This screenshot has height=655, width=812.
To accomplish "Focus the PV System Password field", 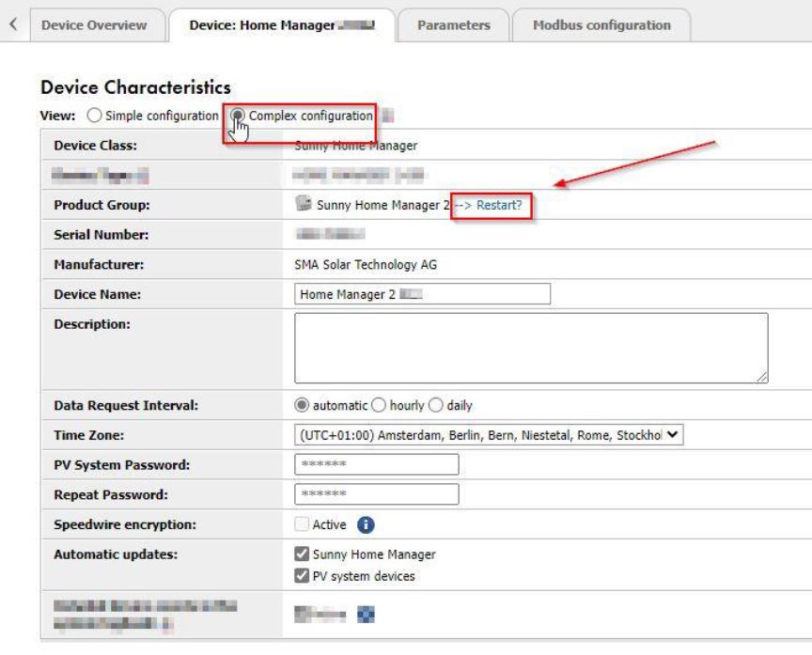I will pos(376,464).
